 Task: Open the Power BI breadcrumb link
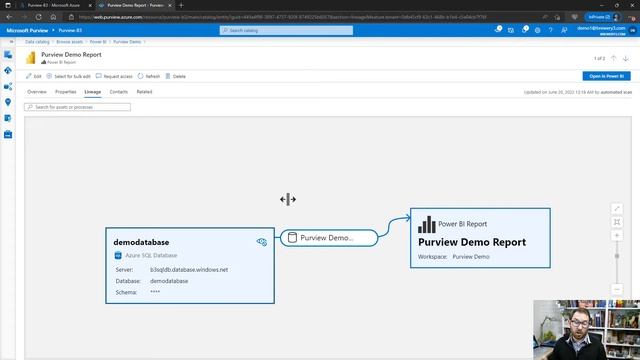tap(98, 42)
